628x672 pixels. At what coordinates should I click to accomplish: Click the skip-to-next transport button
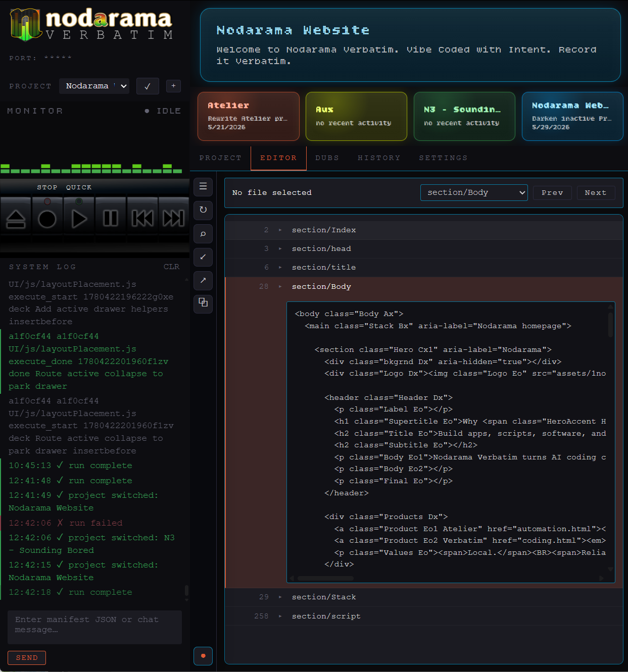pos(174,219)
